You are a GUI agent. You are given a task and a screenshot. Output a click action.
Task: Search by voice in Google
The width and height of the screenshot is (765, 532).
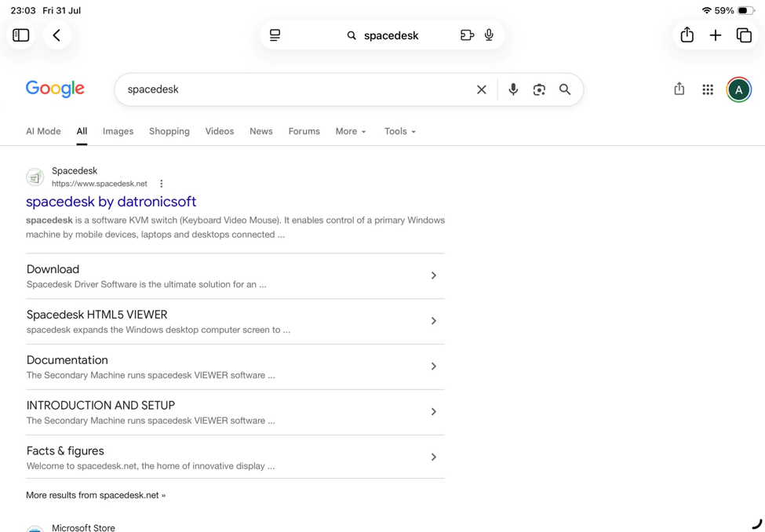(513, 89)
